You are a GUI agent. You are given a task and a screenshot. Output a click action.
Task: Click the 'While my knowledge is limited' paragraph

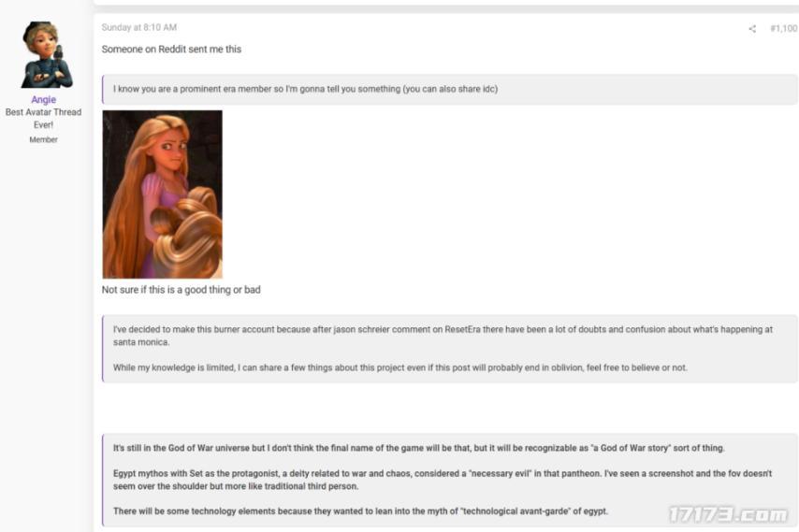pos(400,367)
